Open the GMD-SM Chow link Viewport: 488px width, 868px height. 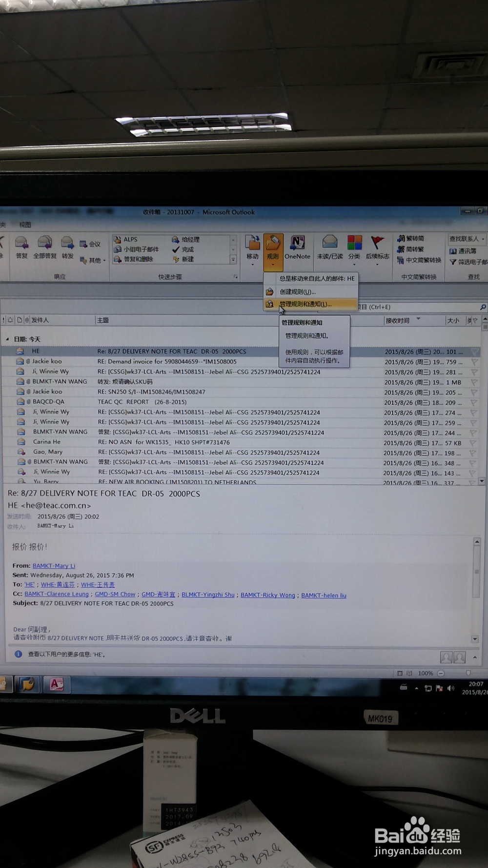[x=115, y=594]
